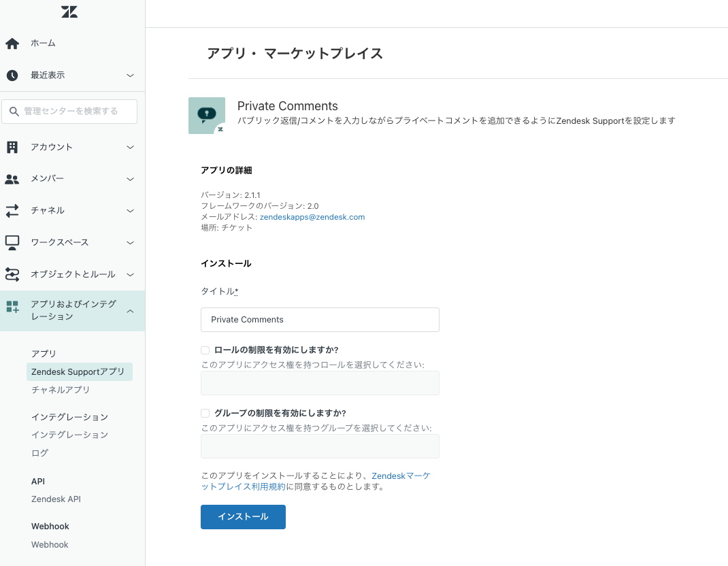Click the アプリおよびインテグレーション label

[x=73, y=310]
